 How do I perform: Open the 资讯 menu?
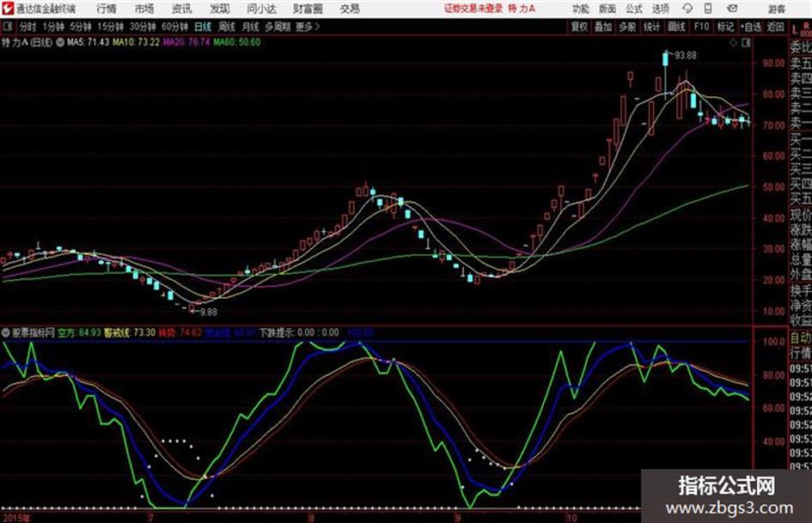(x=182, y=9)
